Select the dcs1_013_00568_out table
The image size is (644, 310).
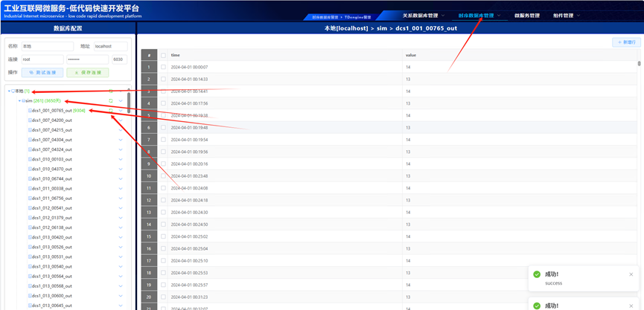point(52,286)
